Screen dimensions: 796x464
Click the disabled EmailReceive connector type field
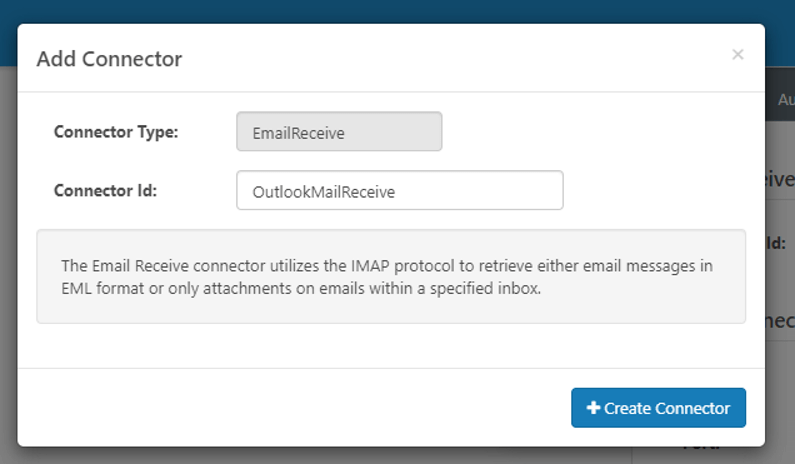(339, 132)
